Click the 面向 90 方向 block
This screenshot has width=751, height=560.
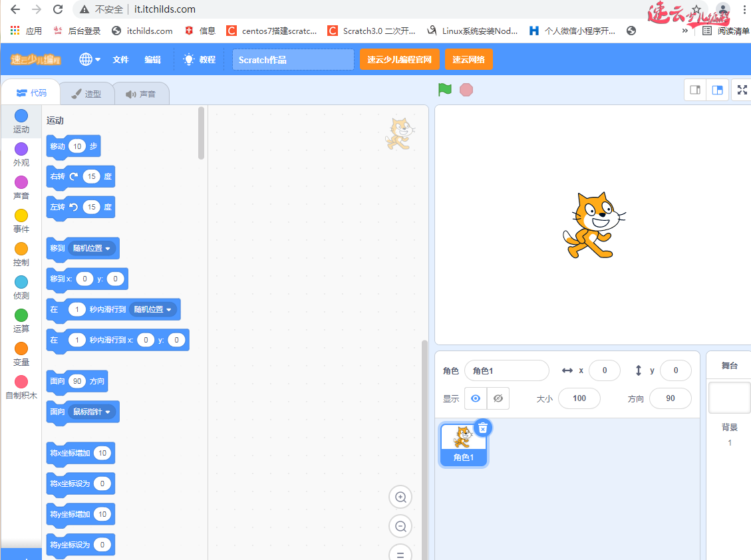pos(77,382)
